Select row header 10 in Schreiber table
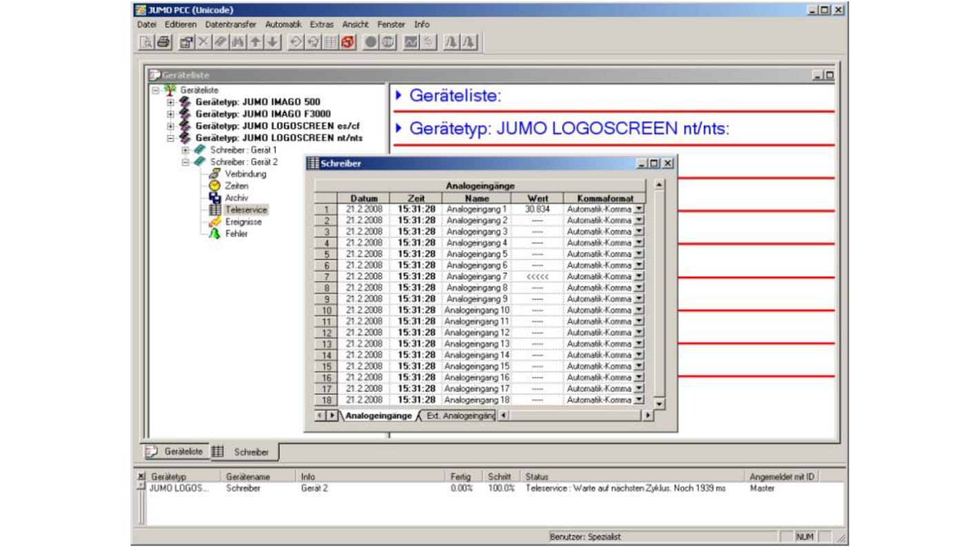This screenshot has width=980, height=551. coord(326,310)
